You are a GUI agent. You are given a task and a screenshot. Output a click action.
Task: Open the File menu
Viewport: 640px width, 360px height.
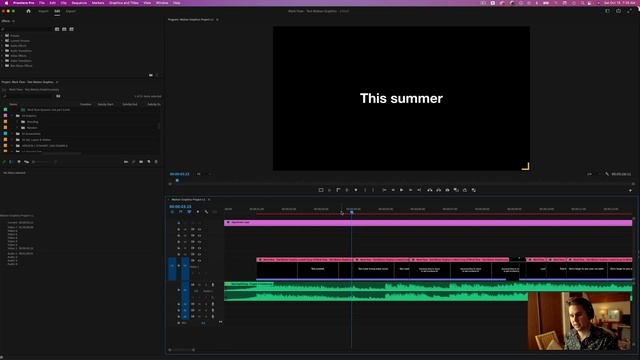tap(42, 3)
